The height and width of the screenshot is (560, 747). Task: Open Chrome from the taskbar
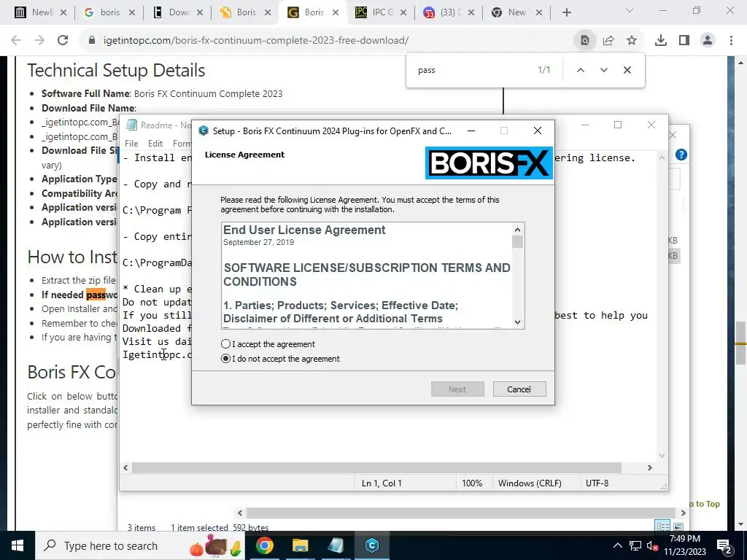[264, 545]
